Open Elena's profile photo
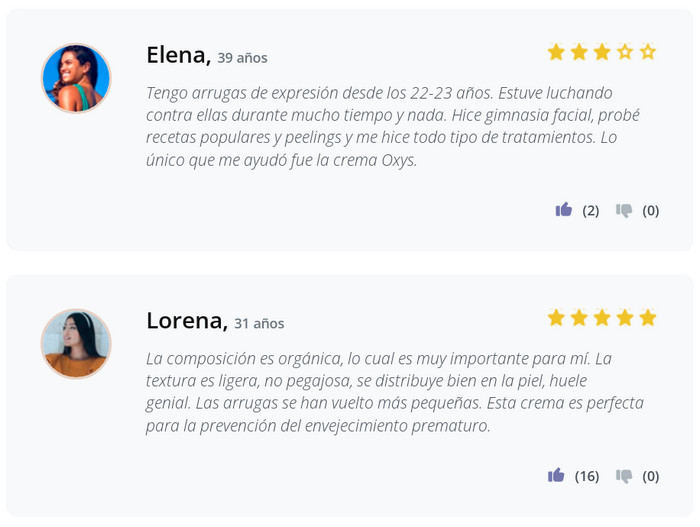700x527 pixels. click(76, 78)
